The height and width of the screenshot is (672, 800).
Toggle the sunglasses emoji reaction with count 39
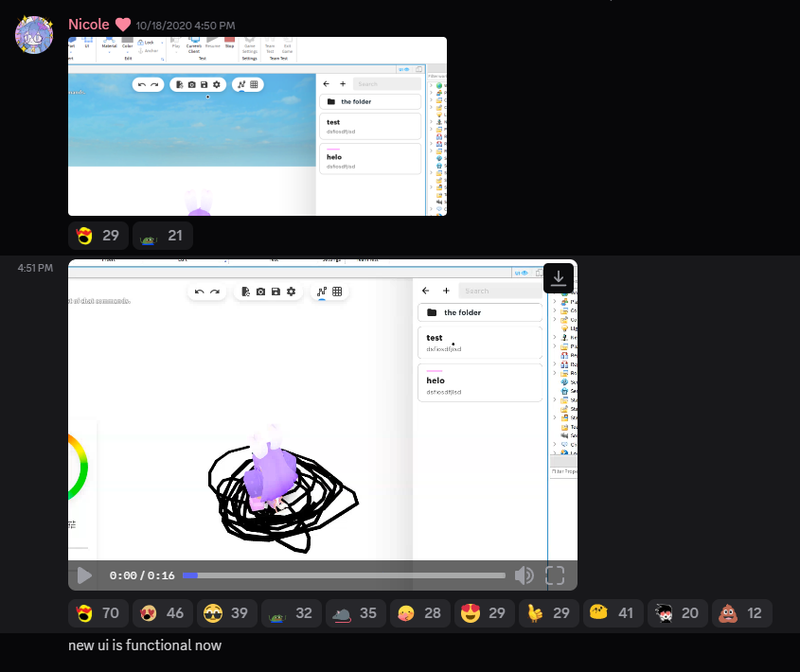[226, 613]
